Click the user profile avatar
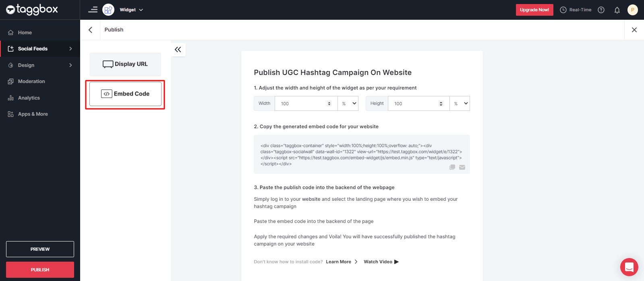The image size is (644, 281). [632, 10]
